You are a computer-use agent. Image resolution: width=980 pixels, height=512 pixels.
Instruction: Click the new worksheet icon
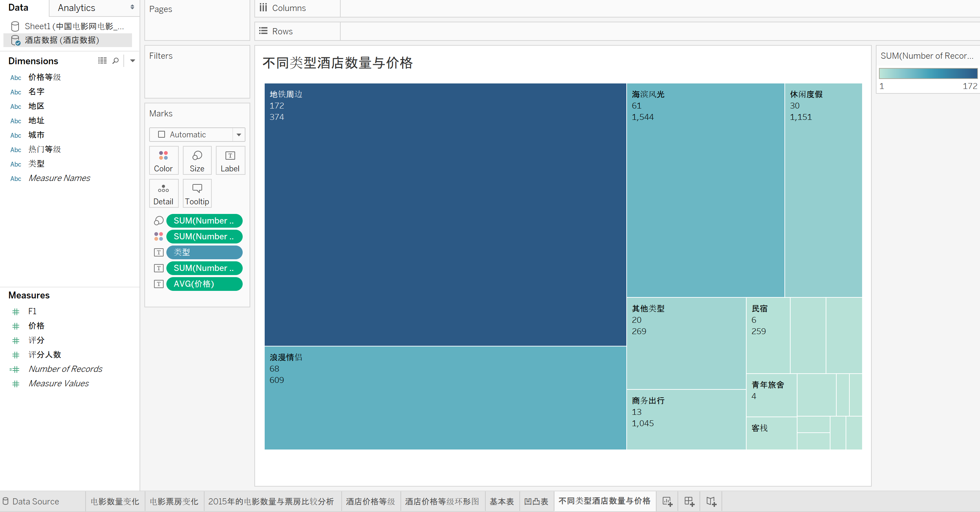[x=667, y=501]
